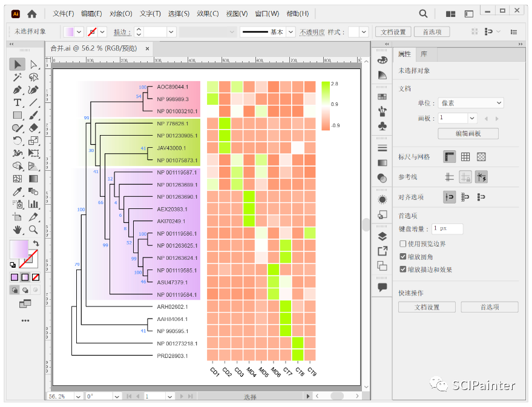Open fill color dropdown in control bar
532x407 pixels.
click(x=79, y=32)
